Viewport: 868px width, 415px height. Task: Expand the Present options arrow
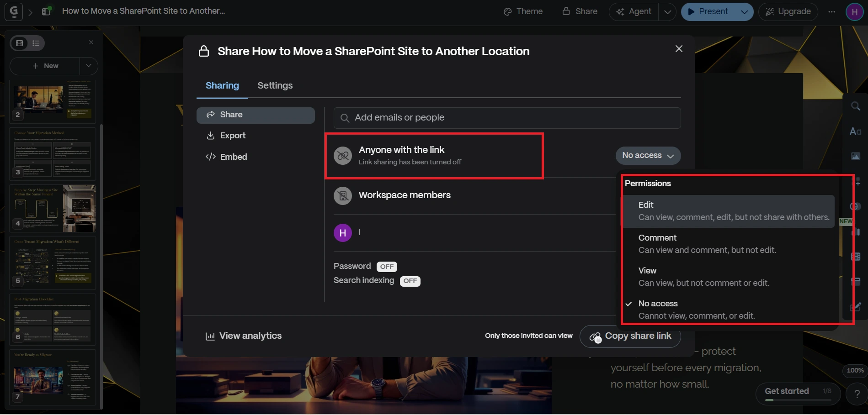point(744,12)
